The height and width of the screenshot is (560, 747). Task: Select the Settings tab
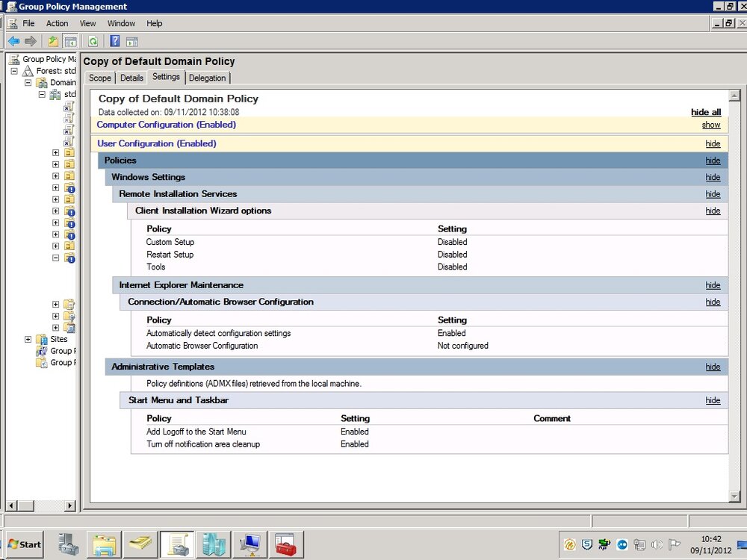tap(166, 77)
